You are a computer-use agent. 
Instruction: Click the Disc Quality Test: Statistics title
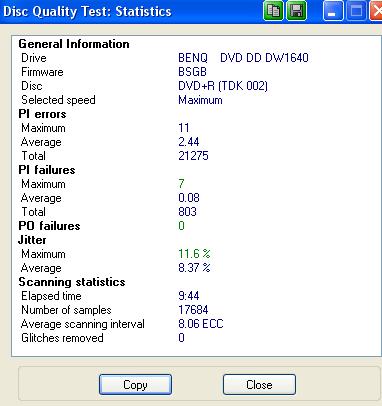tap(87, 11)
